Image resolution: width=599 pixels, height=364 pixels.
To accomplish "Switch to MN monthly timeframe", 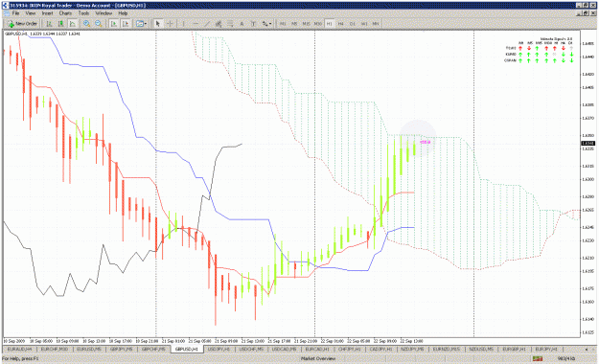I will 376,24.
